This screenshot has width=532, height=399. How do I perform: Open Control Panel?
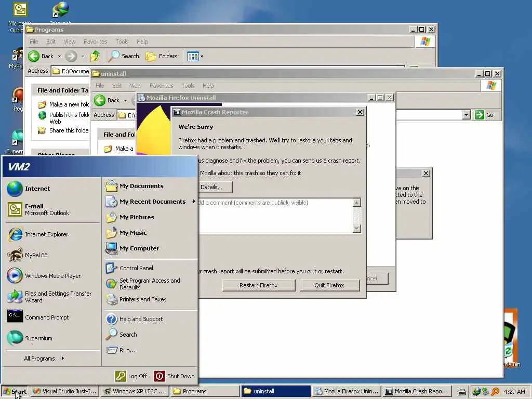pos(151,268)
